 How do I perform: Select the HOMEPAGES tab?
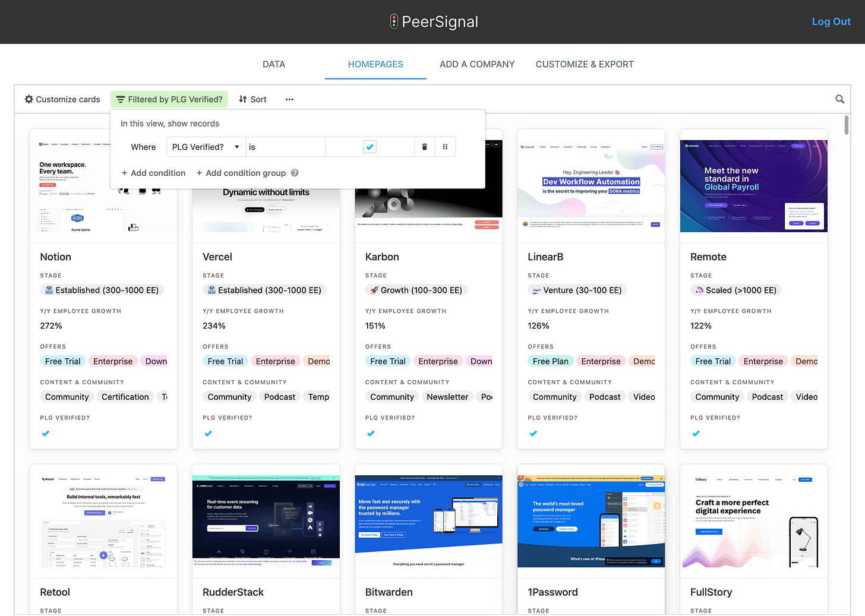tap(375, 64)
